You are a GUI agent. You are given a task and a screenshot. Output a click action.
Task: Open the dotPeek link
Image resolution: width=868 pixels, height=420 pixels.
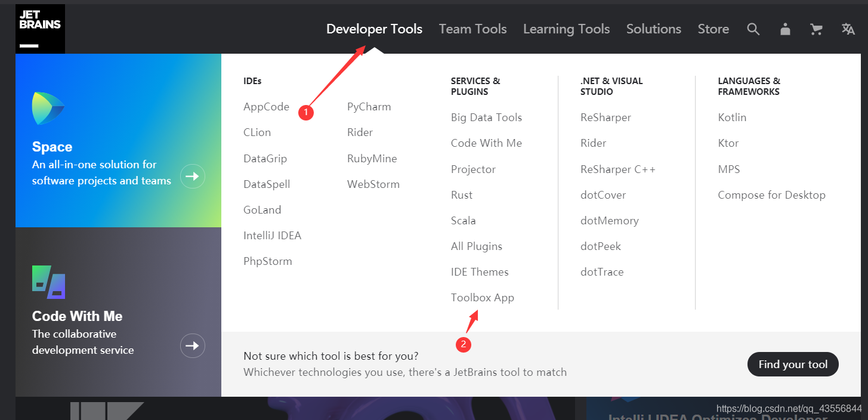pos(600,246)
